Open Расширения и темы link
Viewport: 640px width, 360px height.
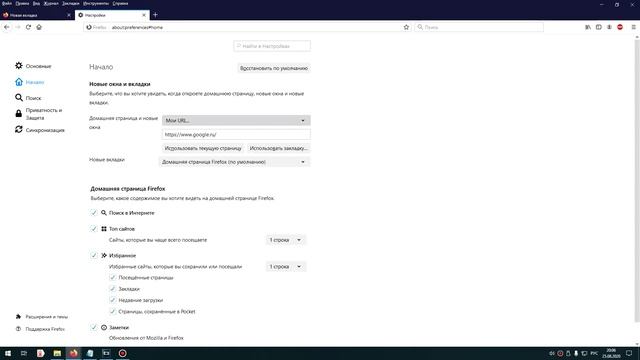pos(42,317)
